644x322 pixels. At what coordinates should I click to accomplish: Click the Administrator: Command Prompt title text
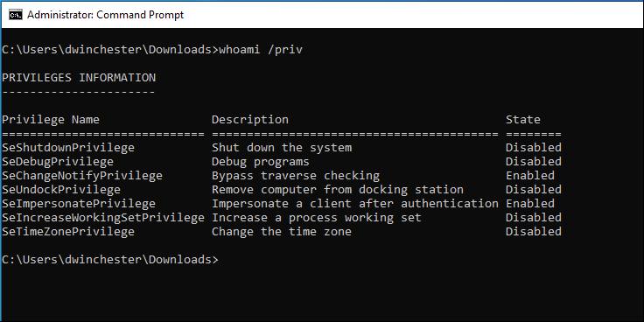coord(106,15)
